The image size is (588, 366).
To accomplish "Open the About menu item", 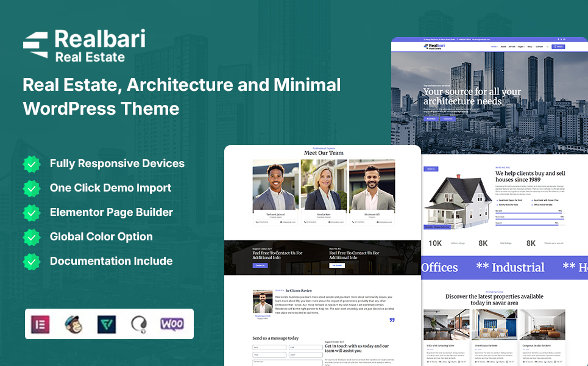I will point(503,46).
